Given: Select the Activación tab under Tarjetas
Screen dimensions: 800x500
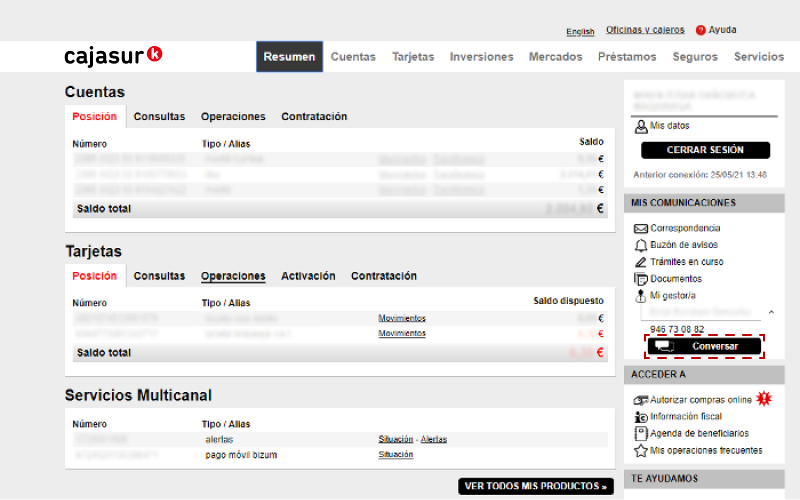Looking at the screenshot, I should coord(308,276).
